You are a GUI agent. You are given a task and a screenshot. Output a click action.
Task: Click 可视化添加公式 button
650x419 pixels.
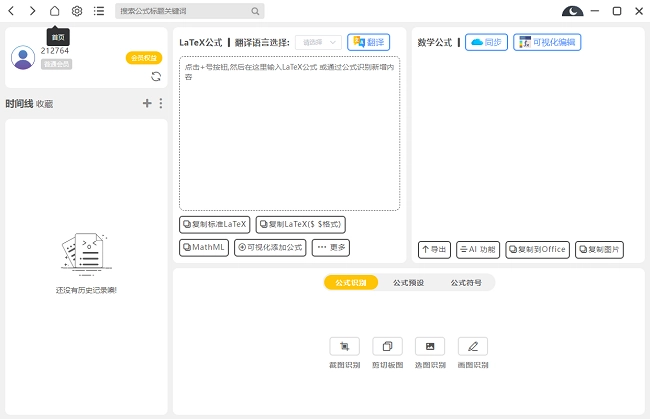pyautogui.click(x=270, y=248)
